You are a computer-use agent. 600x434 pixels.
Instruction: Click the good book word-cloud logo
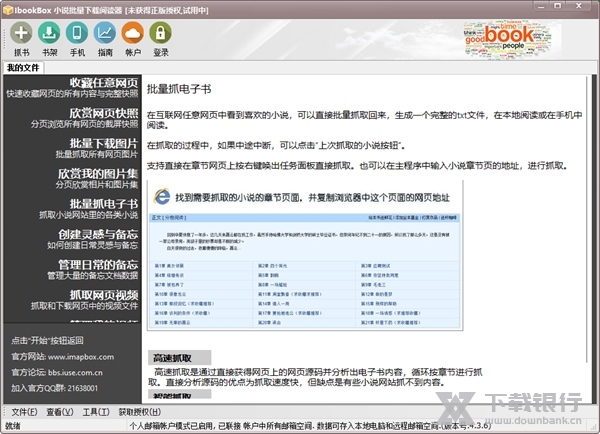coord(509,38)
